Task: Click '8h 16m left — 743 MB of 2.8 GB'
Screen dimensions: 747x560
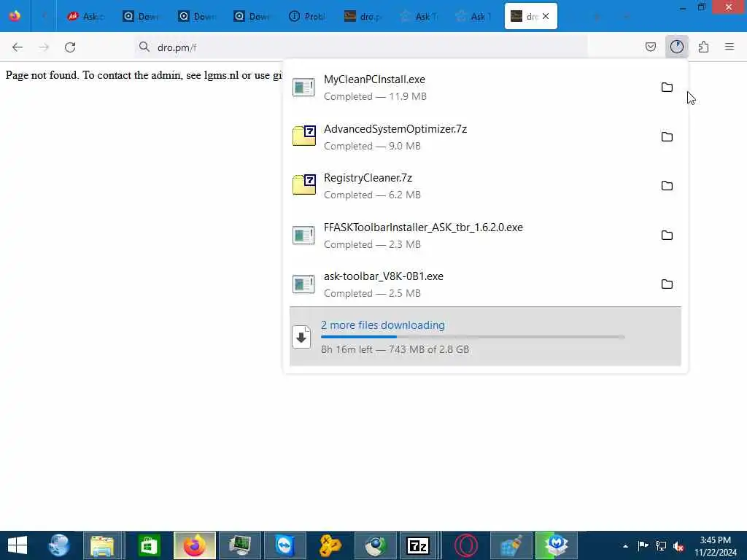Action: (395, 349)
